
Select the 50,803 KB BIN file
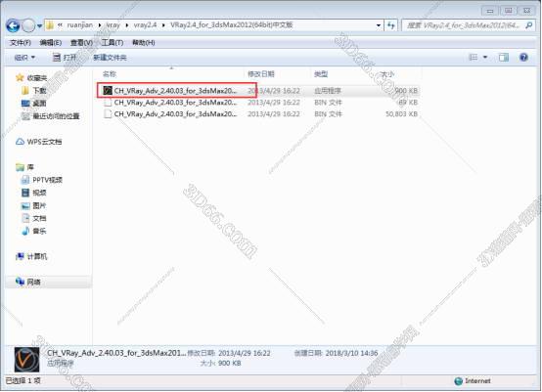coord(258,114)
